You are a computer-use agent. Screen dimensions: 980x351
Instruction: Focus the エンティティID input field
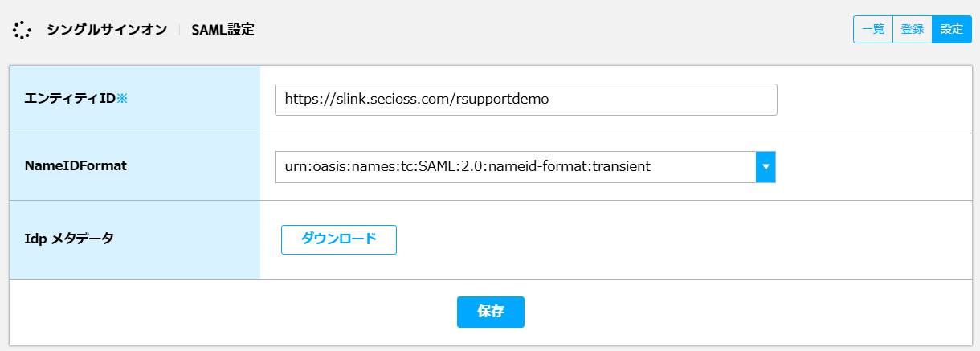pos(526,100)
